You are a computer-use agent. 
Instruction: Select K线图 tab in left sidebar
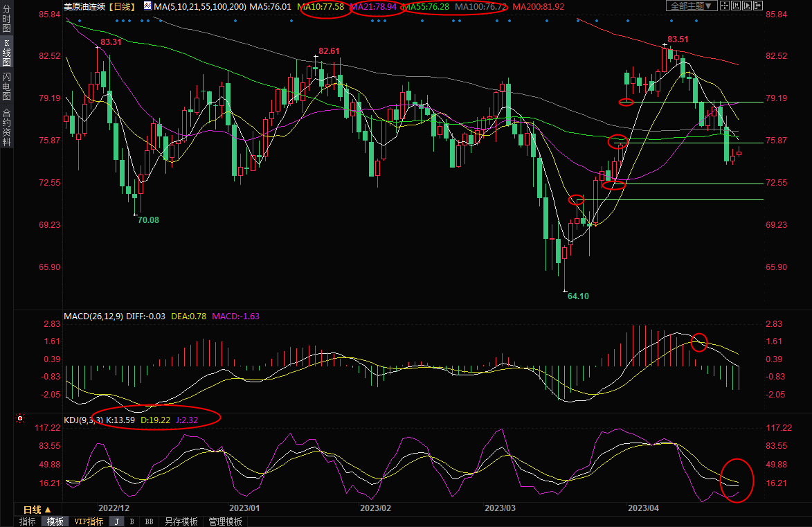(x=6, y=53)
